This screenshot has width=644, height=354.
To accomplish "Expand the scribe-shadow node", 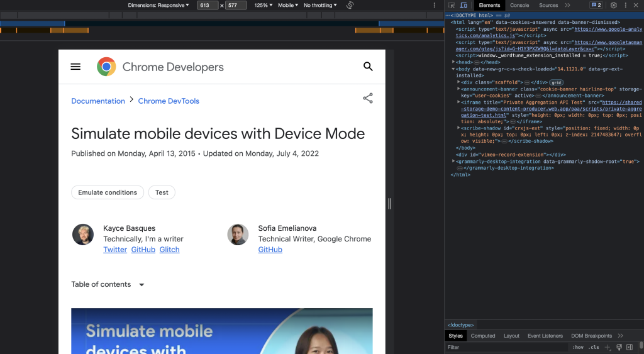I will click(x=458, y=128).
